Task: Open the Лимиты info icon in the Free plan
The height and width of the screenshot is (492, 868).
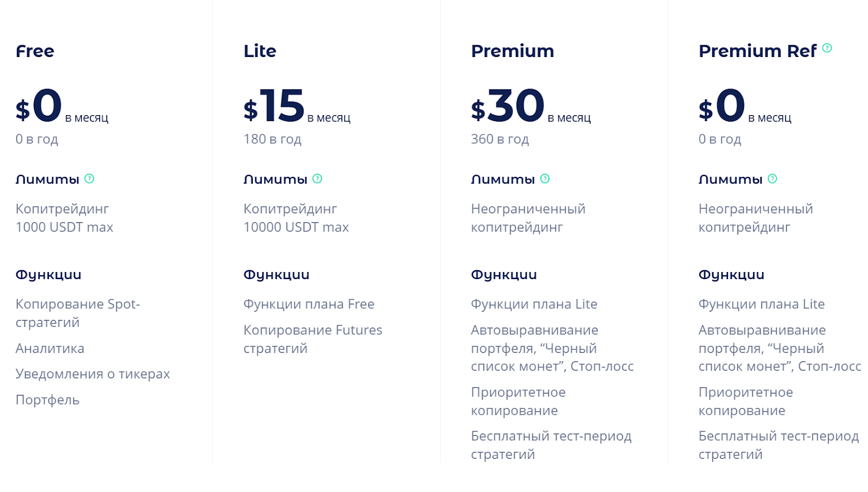Action: 90,179
